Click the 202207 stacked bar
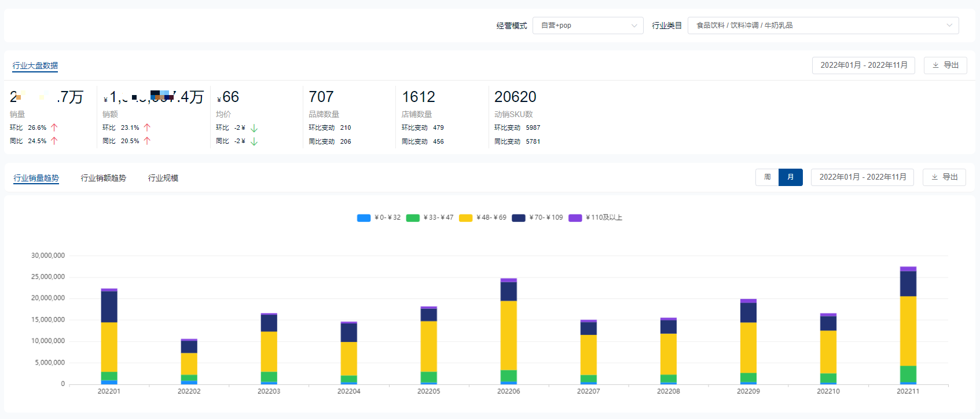 point(589,352)
